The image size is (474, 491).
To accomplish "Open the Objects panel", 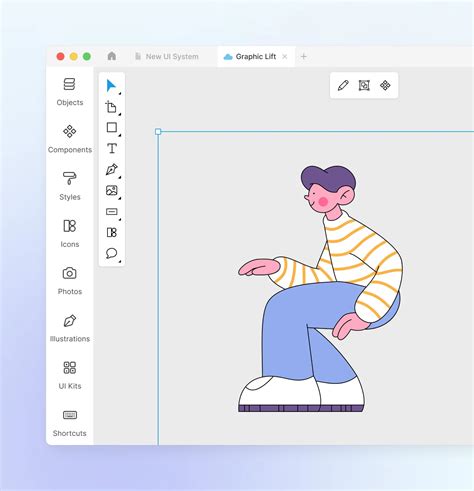I will [x=70, y=92].
